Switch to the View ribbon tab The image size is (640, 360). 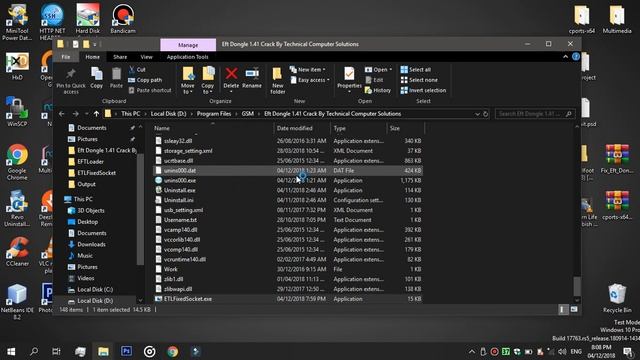tap(147, 57)
